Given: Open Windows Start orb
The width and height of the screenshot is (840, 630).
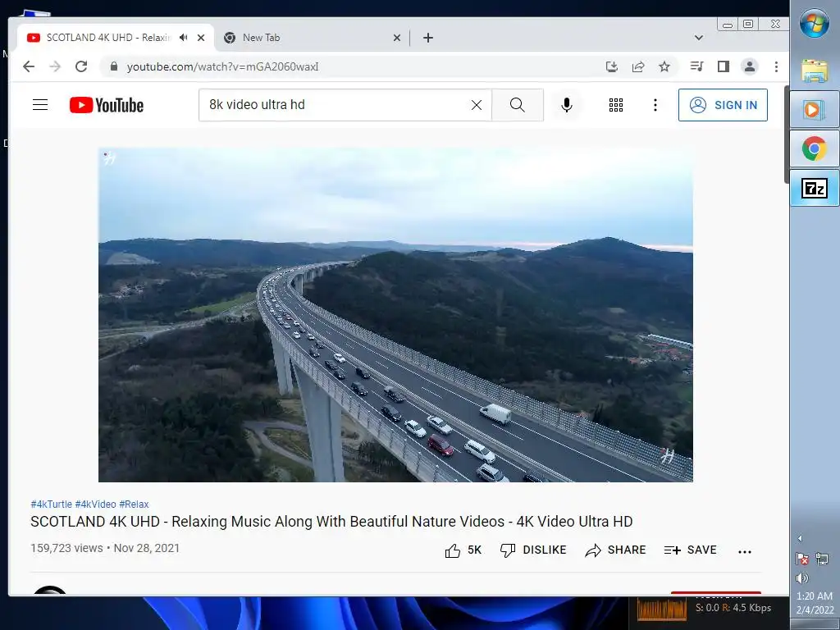Looking at the screenshot, I should (815, 24).
